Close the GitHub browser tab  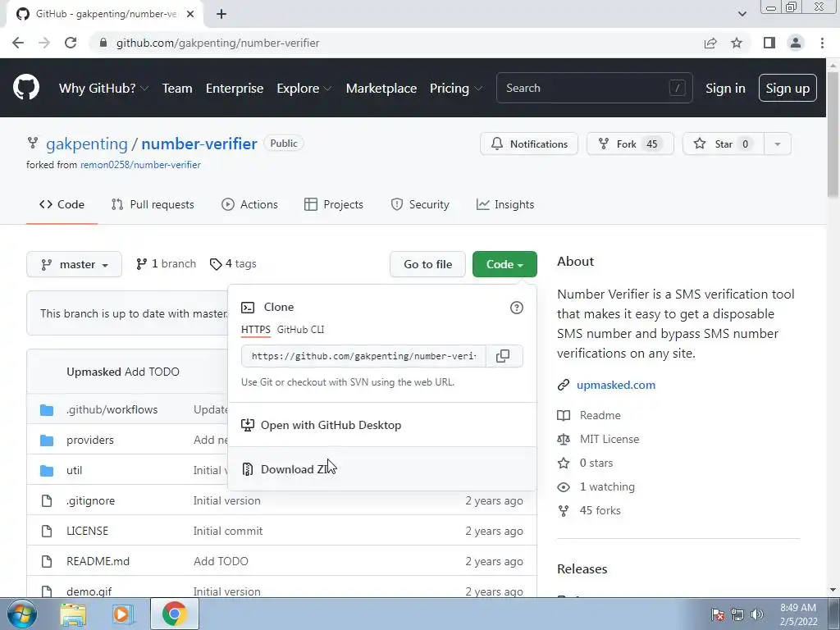click(x=190, y=14)
